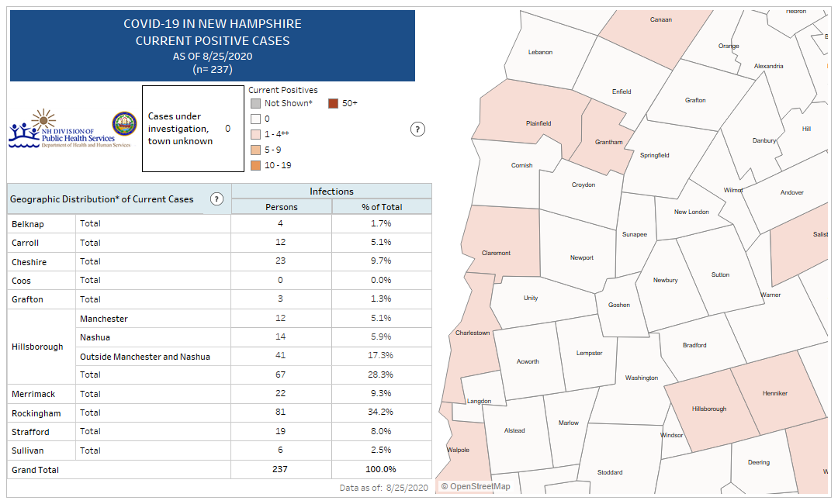Click the 'Persons' column header
The image size is (838, 504).
(x=281, y=207)
